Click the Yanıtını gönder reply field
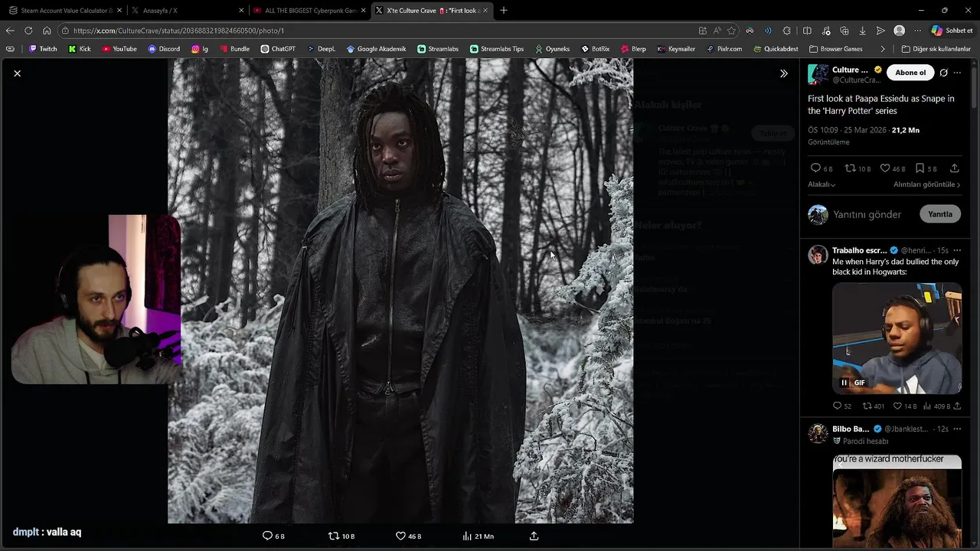Viewport: 980px width, 551px height. [x=867, y=214]
